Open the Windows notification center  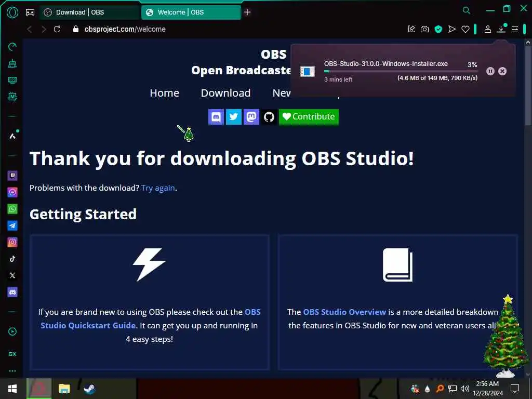point(515,389)
